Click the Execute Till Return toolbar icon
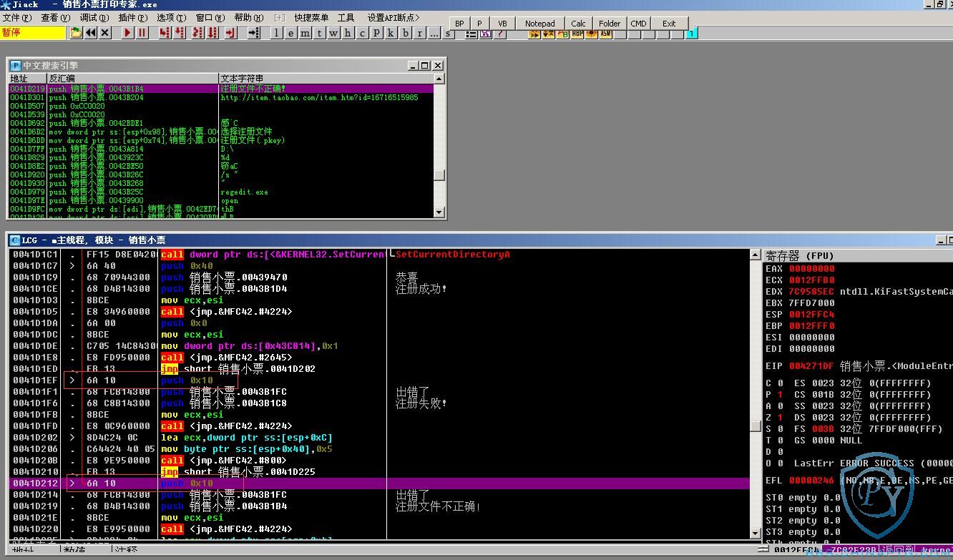The height and width of the screenshot is (560, 953). (230, 33)
